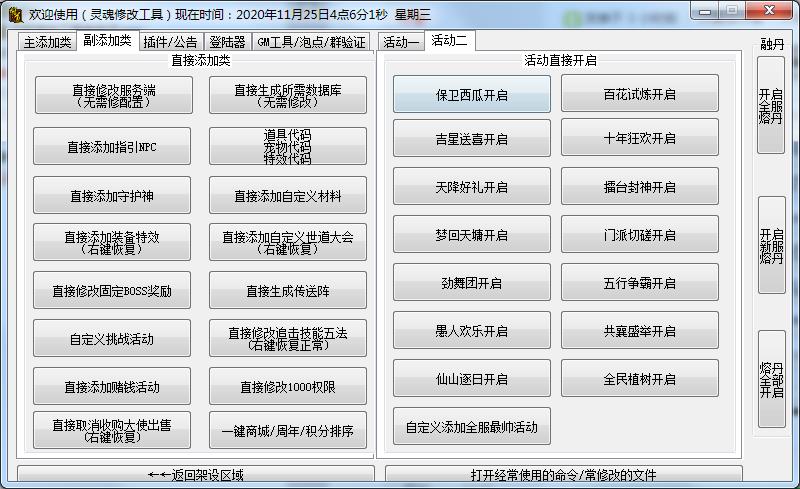Click the app icon in title bar
The width and height of the screenshot is (800, 489).
(15, 15)
